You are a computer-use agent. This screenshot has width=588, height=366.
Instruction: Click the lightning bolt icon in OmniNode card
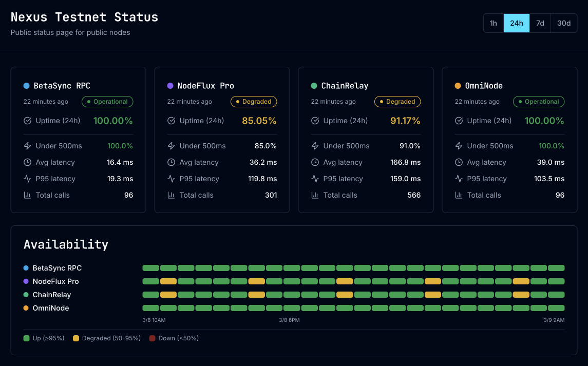point(459,146)
